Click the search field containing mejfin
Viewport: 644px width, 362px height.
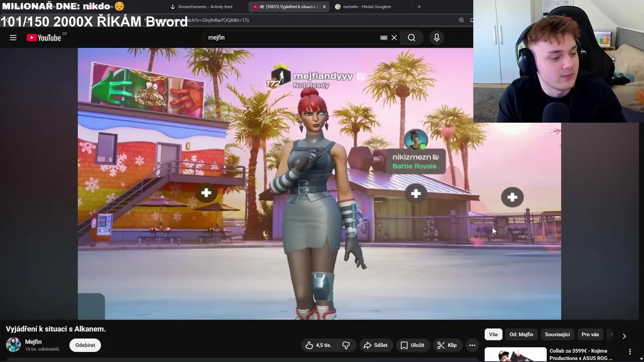(292, 38)
